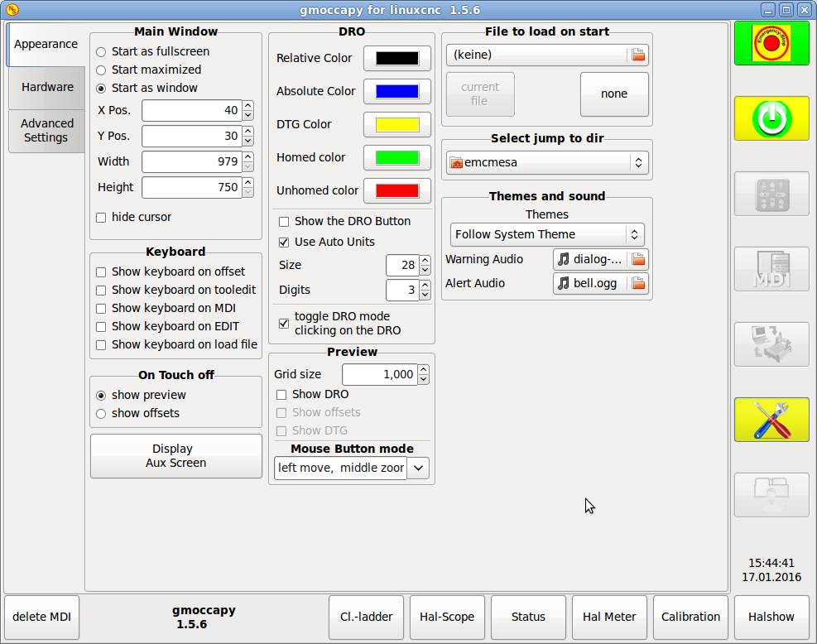Open file browser for file to load
The image size is (817, 644).
(x=637, y=55)
